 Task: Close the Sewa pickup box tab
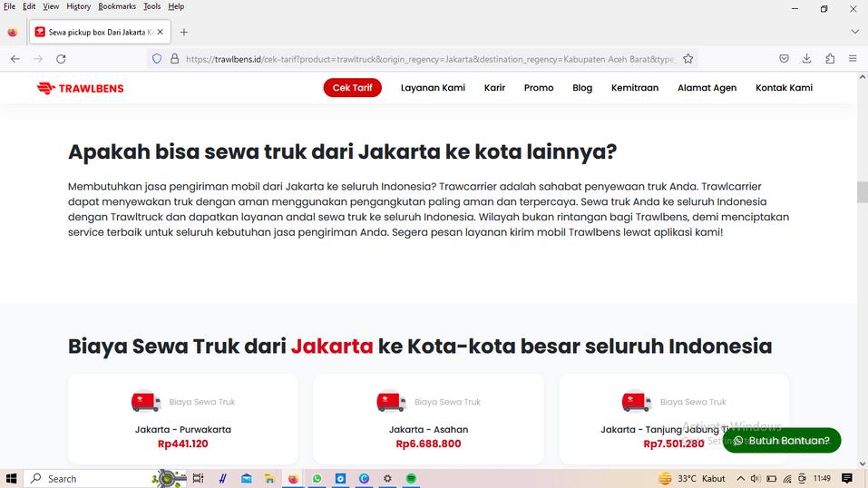click(160, 32)
